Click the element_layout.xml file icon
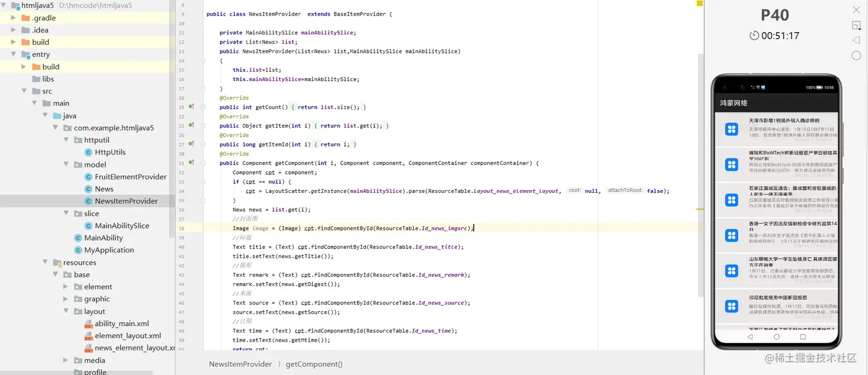Image resolution: width=868 pixels, height=375 pixels. (88, 336)
